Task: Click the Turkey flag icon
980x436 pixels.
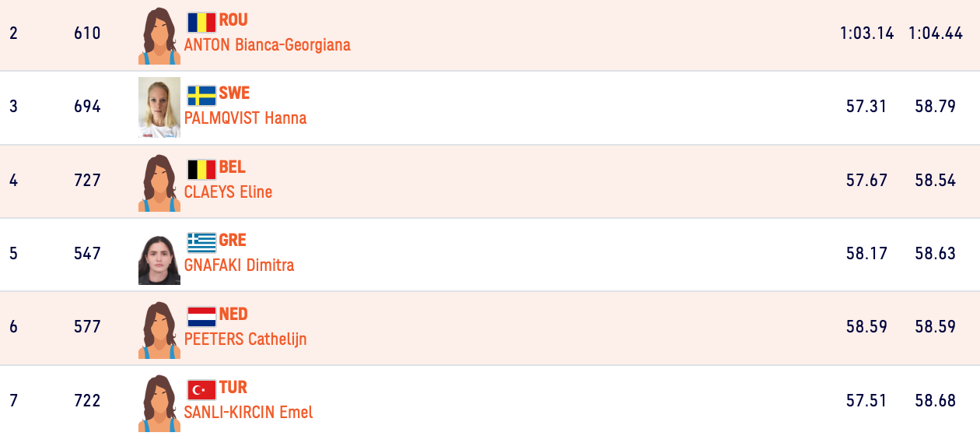Action: 201,389
